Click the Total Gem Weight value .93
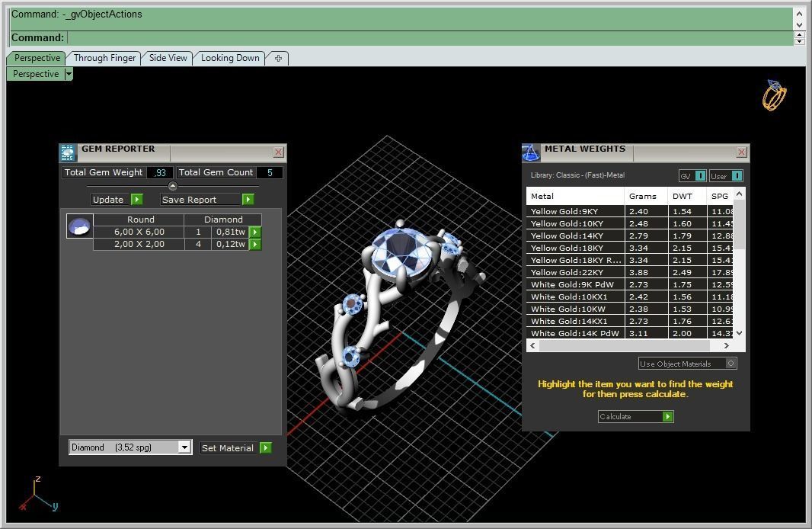The height and width of the screenshot is (529, 812). tap(160, 172)
